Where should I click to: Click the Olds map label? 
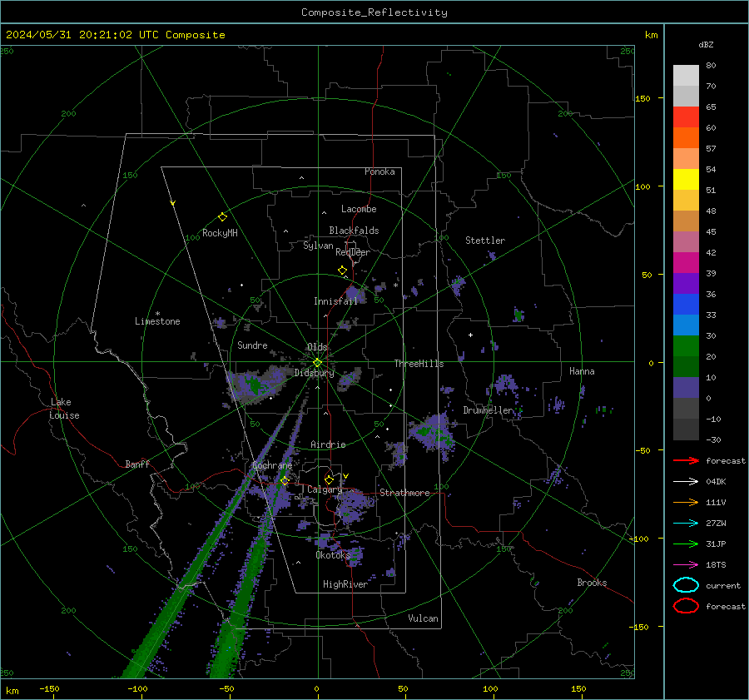[317, 347]
